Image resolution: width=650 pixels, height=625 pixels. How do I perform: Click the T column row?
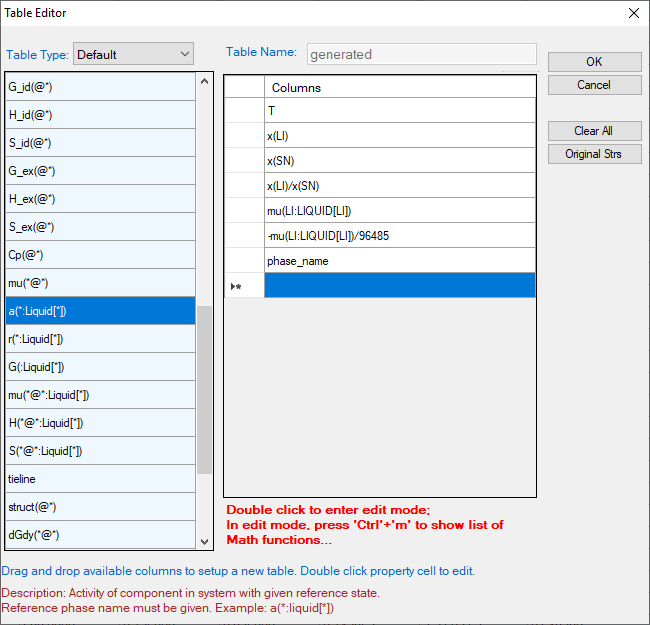(399, 111)
